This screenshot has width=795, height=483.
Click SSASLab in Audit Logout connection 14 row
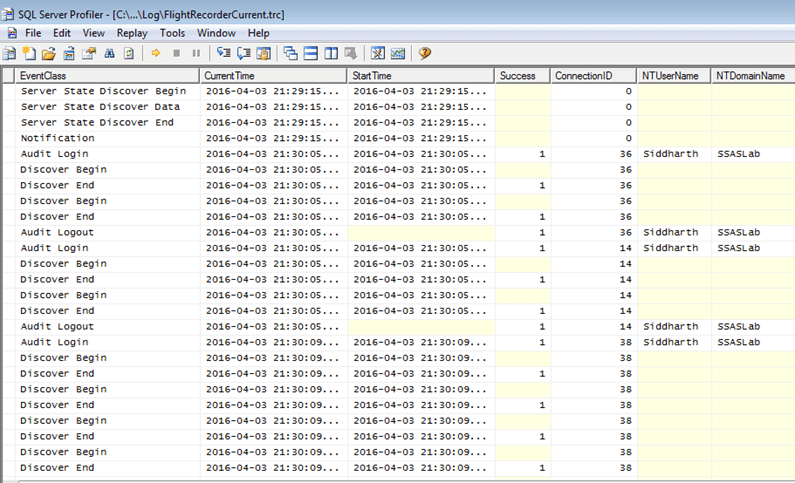coord(739,327)
